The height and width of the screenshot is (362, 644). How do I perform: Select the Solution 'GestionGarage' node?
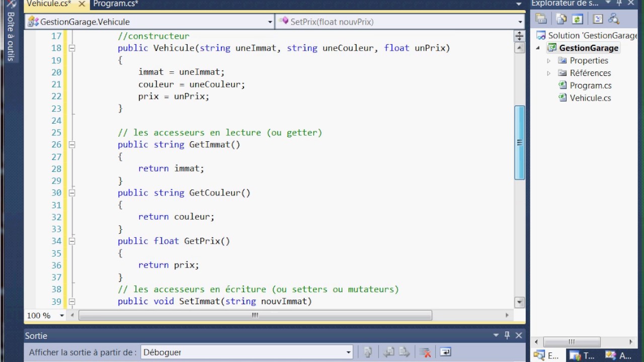click(x=593, y=35)
